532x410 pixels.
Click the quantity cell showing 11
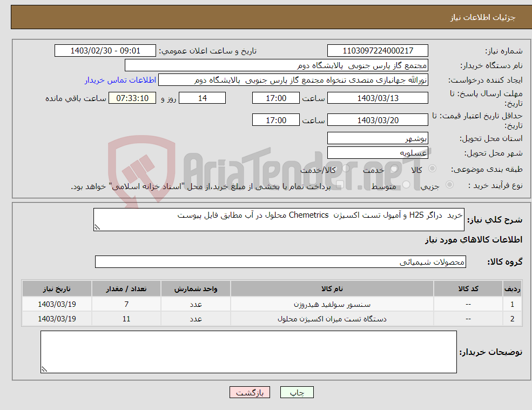(x=126, y=319)
